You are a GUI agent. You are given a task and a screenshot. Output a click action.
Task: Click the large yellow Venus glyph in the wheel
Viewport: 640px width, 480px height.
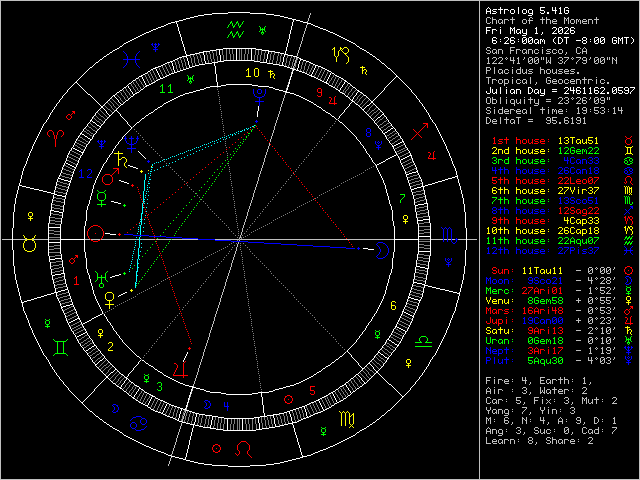[x=110, y=300]
